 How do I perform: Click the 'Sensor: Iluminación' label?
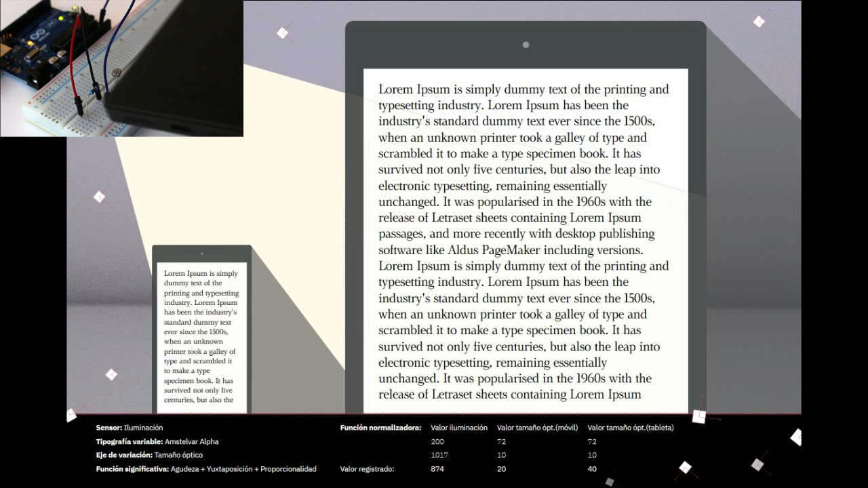pos(130,428)
